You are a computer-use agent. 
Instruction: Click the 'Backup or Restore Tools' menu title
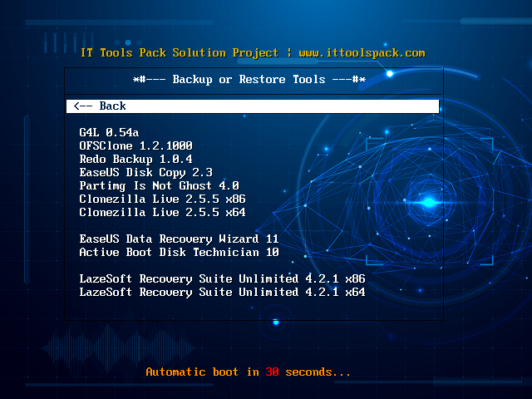click(x=249, y=80)
